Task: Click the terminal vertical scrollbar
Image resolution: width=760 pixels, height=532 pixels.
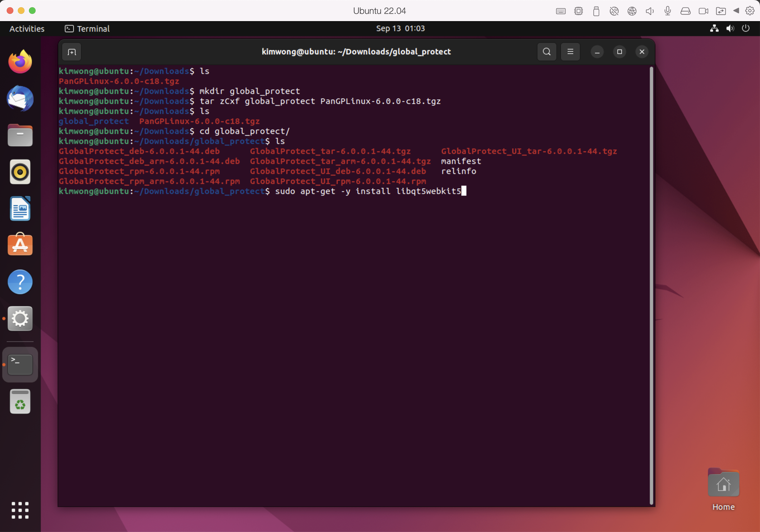Action: (651, 286)
